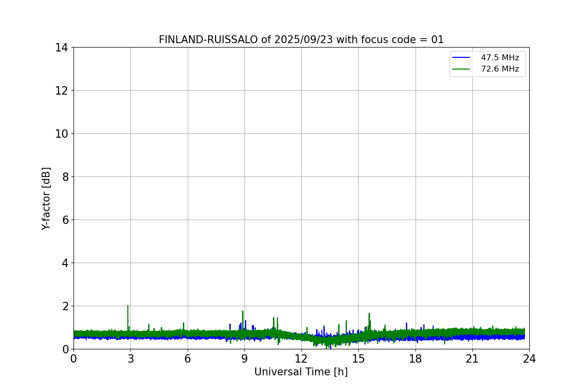
Task: Click the x-axis tick label 21
Action: (472, 359)
